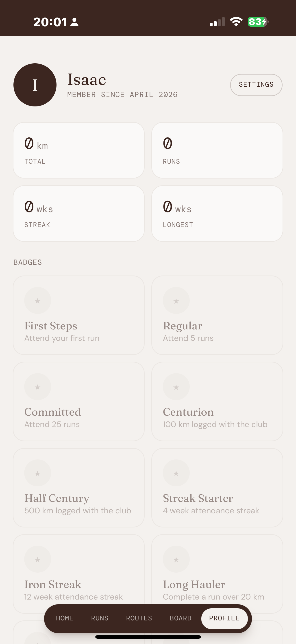Tap the Long Hauler badge star icon
The height and width of the screenshot is (644, 296).
click(176, 559)
